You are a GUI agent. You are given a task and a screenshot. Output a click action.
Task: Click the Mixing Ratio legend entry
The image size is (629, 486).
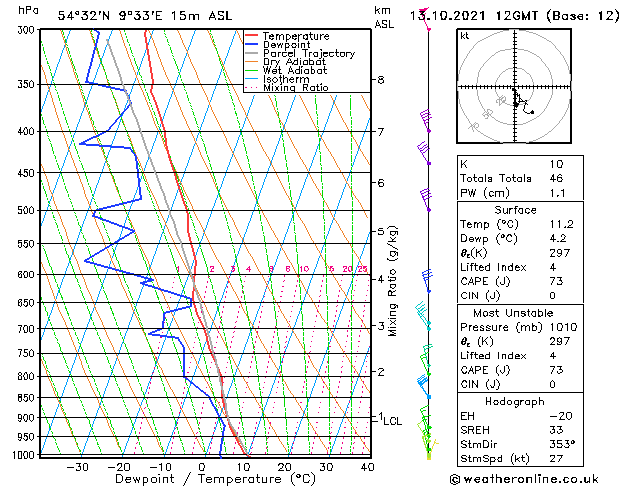pos(287,88)
